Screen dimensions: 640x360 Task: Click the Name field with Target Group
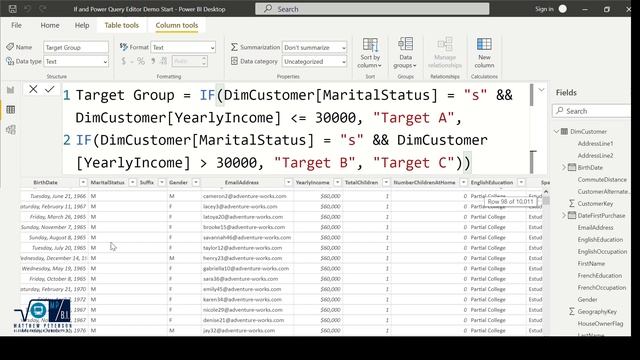pos(76,47)
